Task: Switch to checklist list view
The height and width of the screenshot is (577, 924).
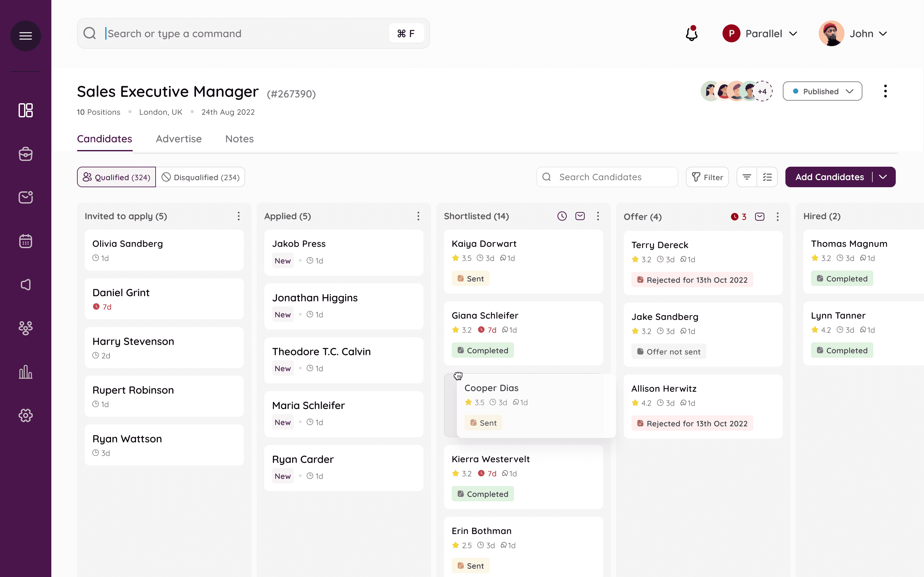Action: 767,177
